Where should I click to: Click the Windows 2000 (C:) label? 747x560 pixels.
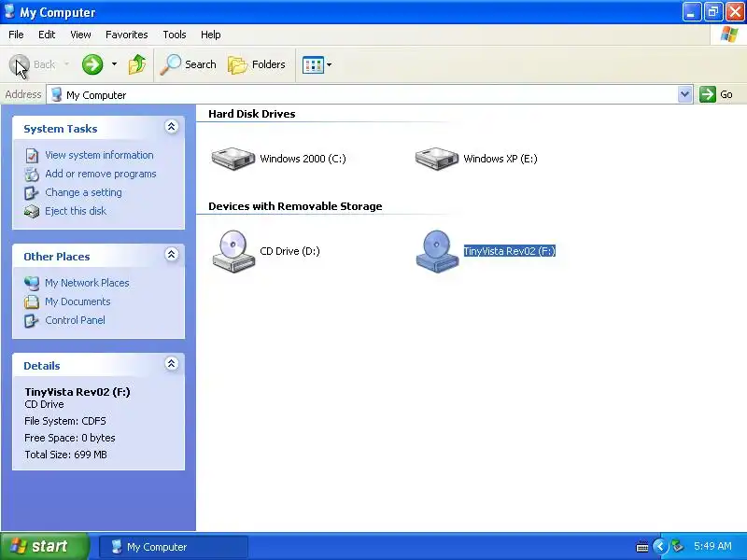303,159
